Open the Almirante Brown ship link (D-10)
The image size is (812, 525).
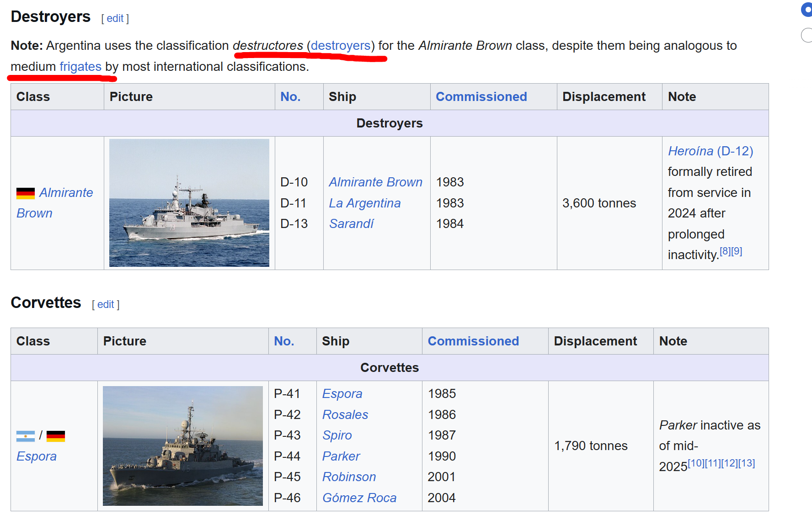(376, 182)
